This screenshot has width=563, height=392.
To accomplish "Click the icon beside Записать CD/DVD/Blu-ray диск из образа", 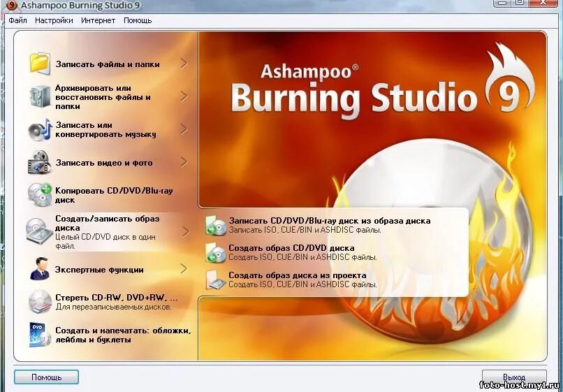I will (x=215, y=225).
